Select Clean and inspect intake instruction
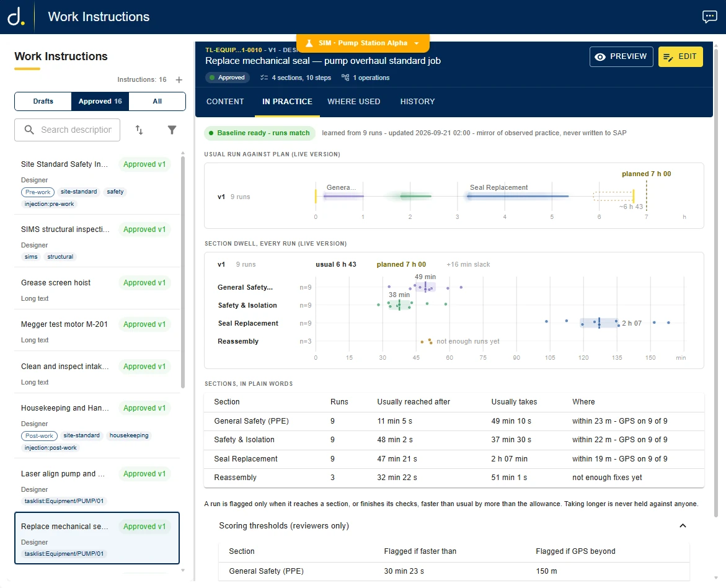Image resolution: width=726 pixels, height=588 pixels. point(97,373)
